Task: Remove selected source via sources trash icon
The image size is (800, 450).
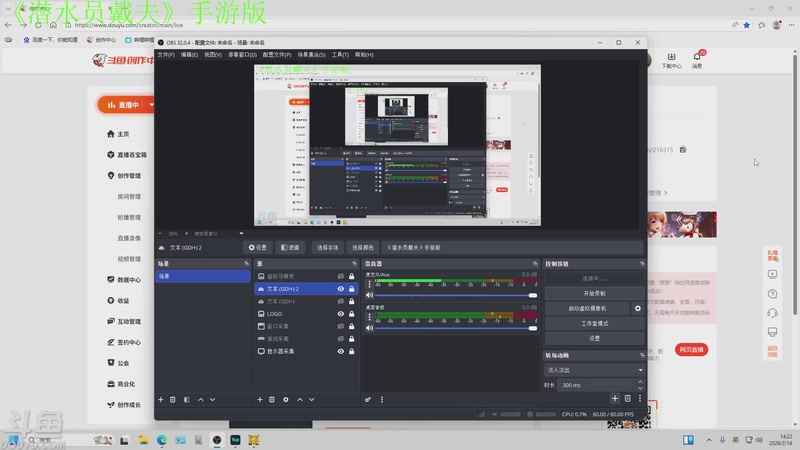Action: (x=272, y=399)
